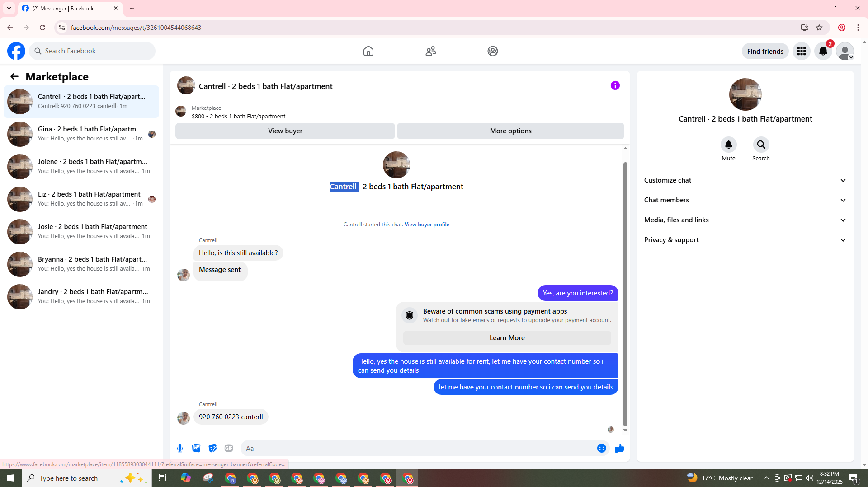868x487 pixels.
Task: Open a new browser tab
Action: click(132, 8)
